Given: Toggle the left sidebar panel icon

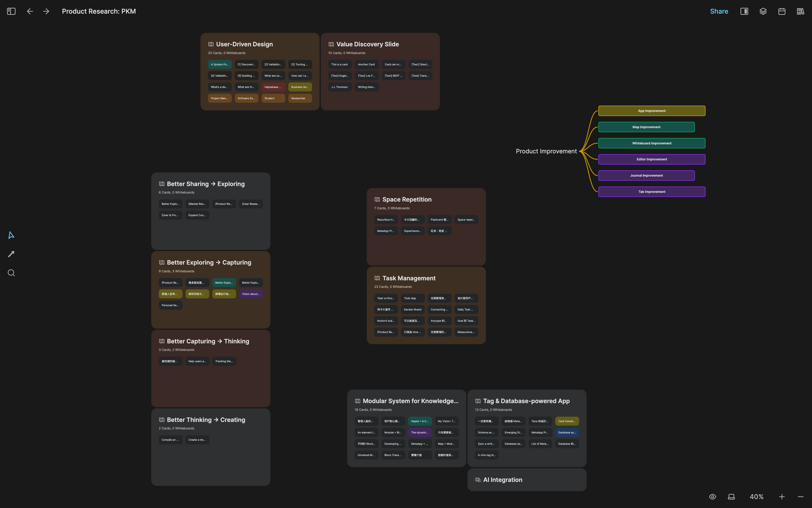Looking at the screenshot, I should click(11, 11).
